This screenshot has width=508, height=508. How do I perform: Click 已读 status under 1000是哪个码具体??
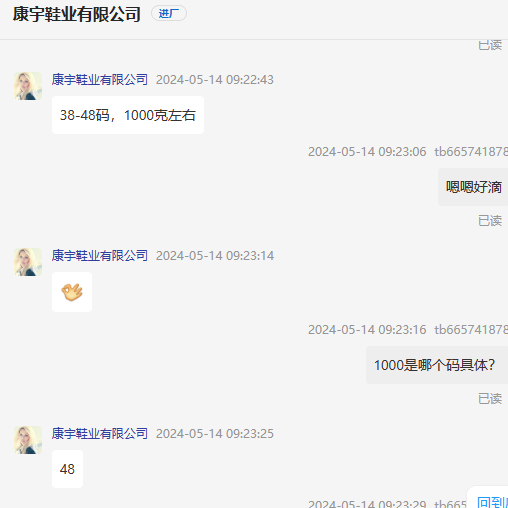pos(490,399)
